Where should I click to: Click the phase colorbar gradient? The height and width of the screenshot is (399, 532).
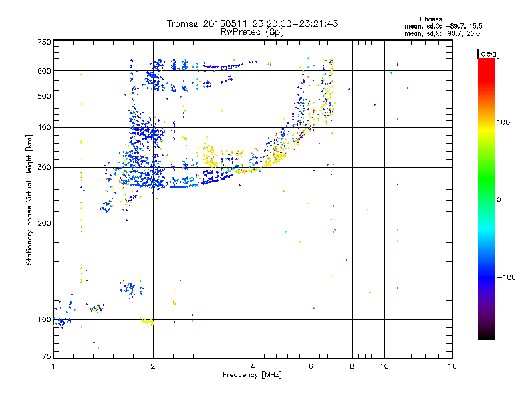(x=487, y=198)
